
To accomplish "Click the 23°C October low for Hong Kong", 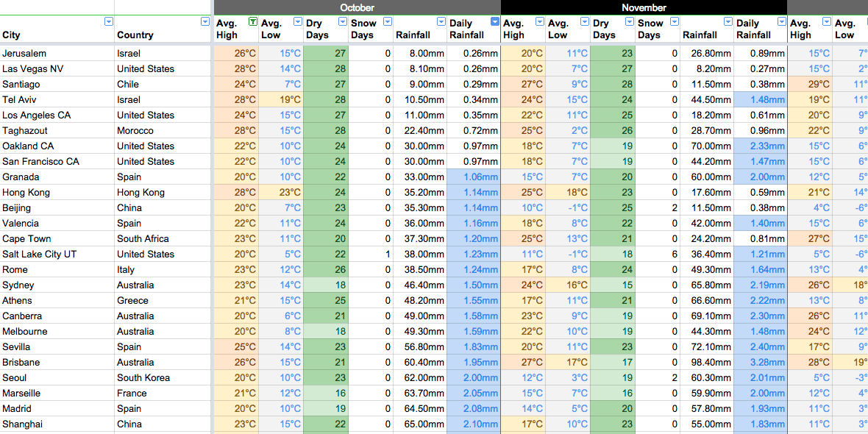I will coord(281,193).
